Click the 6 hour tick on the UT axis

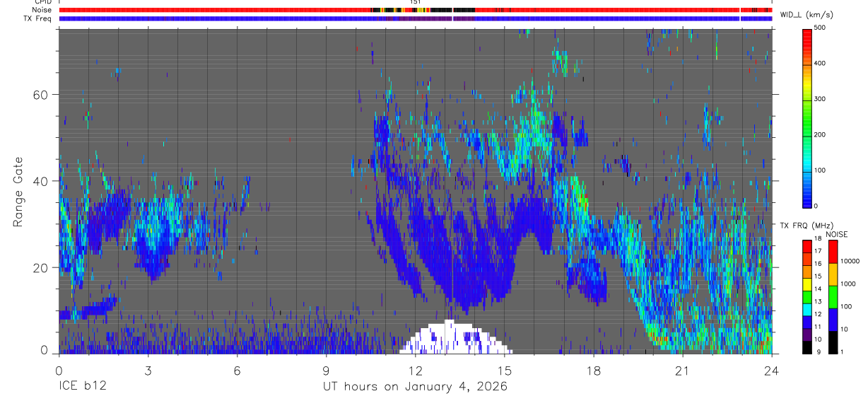[x=237, y=371]
